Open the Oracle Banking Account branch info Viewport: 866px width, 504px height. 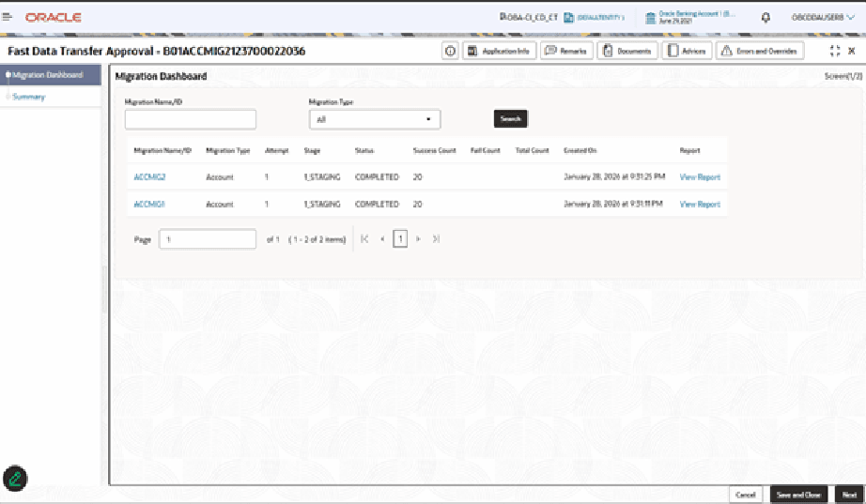pos(690,18)
